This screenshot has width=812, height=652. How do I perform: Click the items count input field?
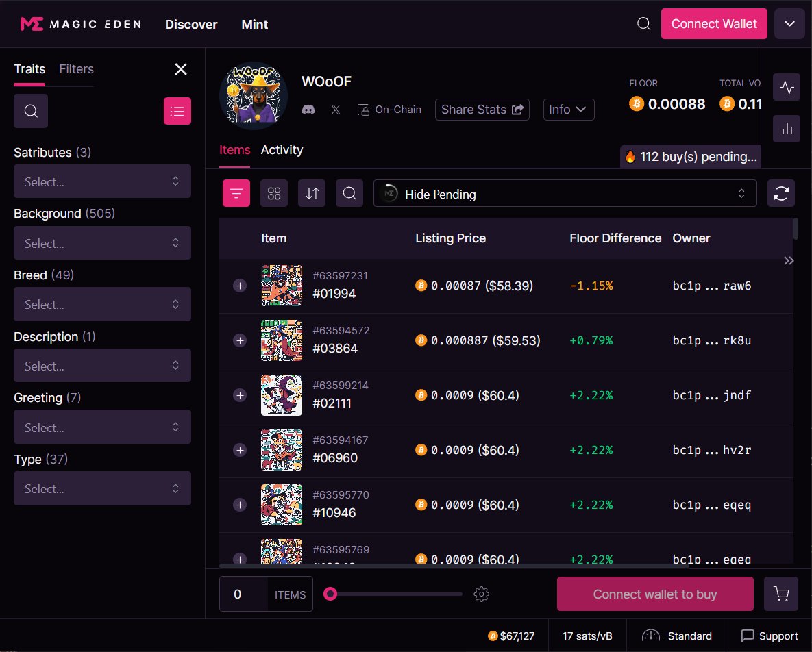[243, 594]
